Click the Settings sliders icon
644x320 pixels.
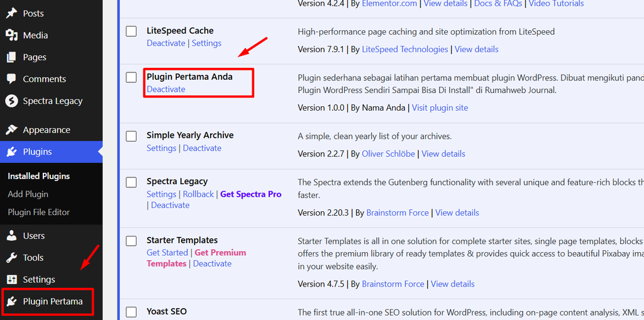(11, 280)
